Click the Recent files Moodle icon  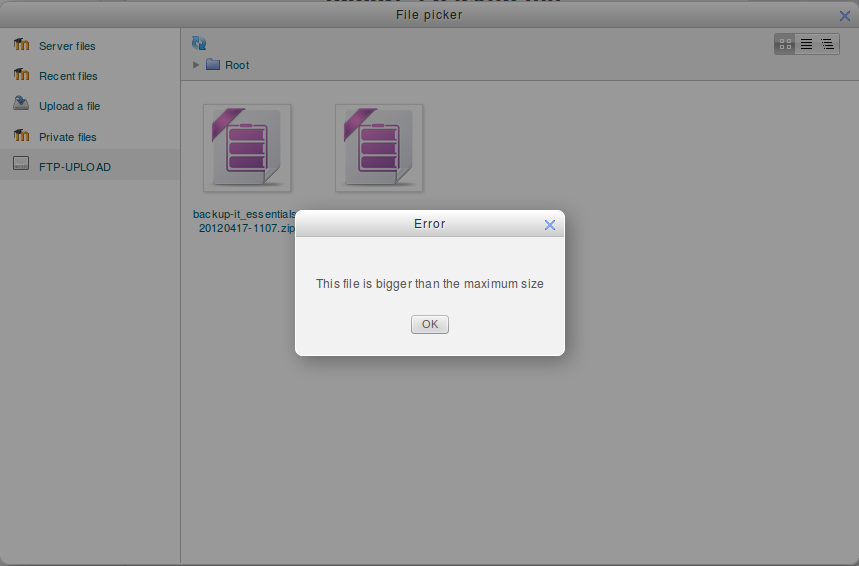tap(21, 74)
